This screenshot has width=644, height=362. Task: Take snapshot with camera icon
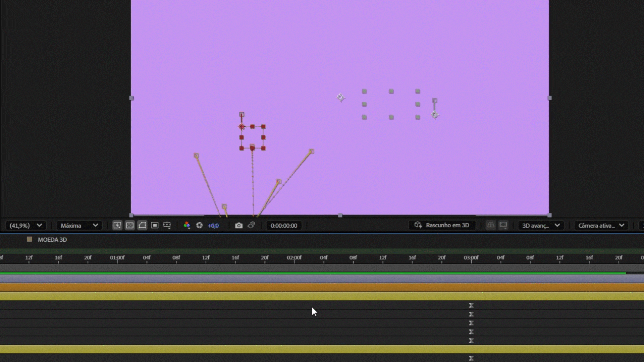pyautogui.click(x=239, y=226)
